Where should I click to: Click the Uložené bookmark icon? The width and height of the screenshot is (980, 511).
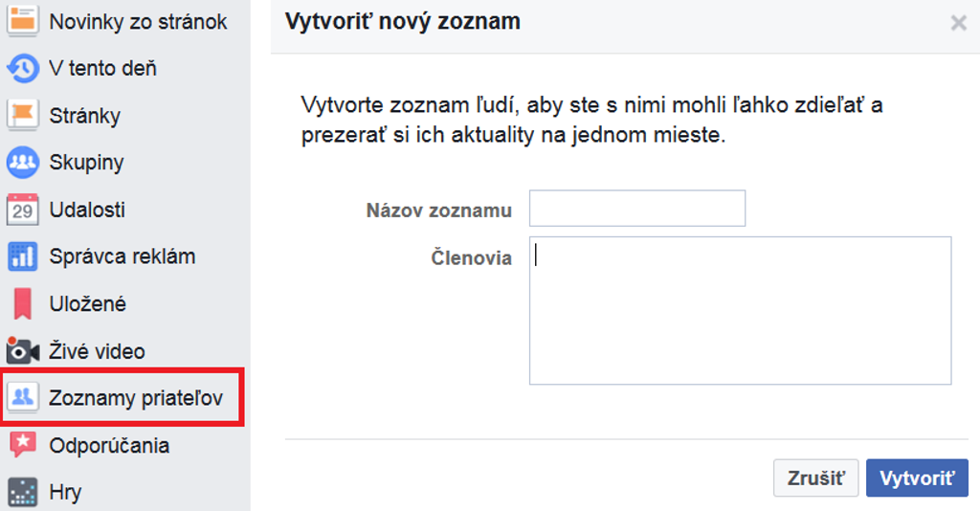coord(22,303)
